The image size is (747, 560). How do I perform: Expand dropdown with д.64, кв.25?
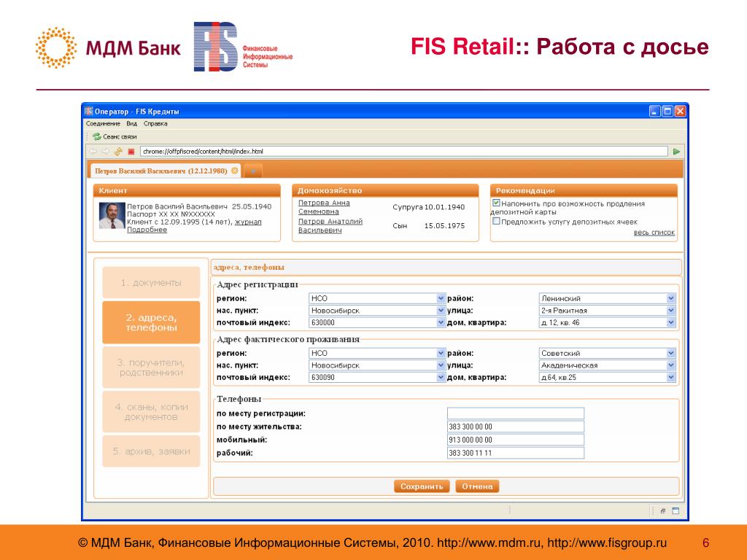coord(671,377)
